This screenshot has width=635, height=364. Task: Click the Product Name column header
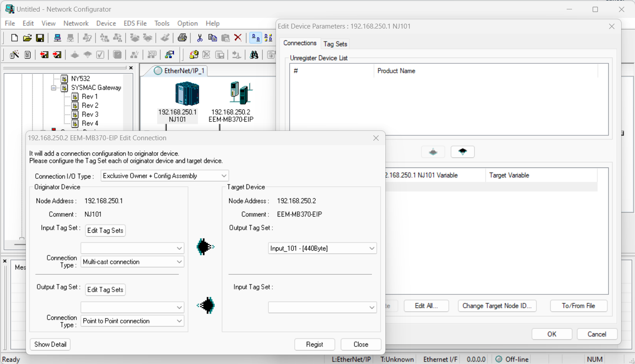click(486, 71)
